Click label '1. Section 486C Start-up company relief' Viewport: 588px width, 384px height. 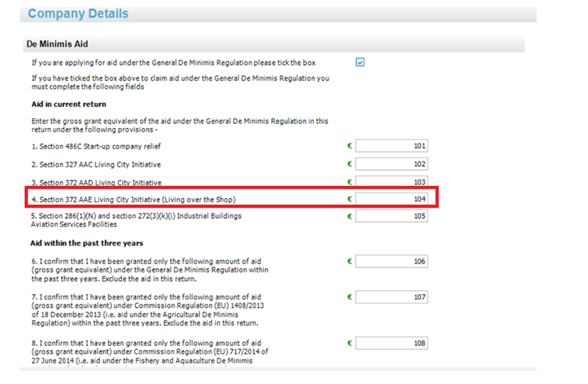96,146
